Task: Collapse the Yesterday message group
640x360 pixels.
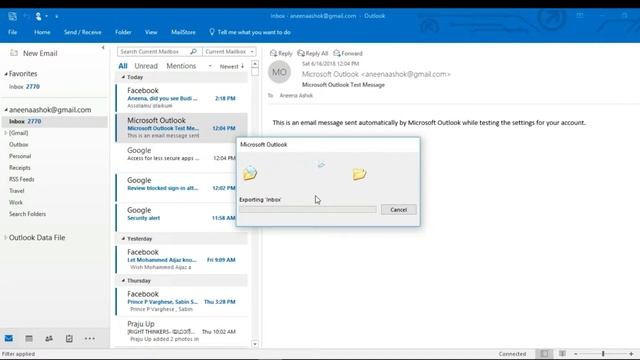Action: 123,238
